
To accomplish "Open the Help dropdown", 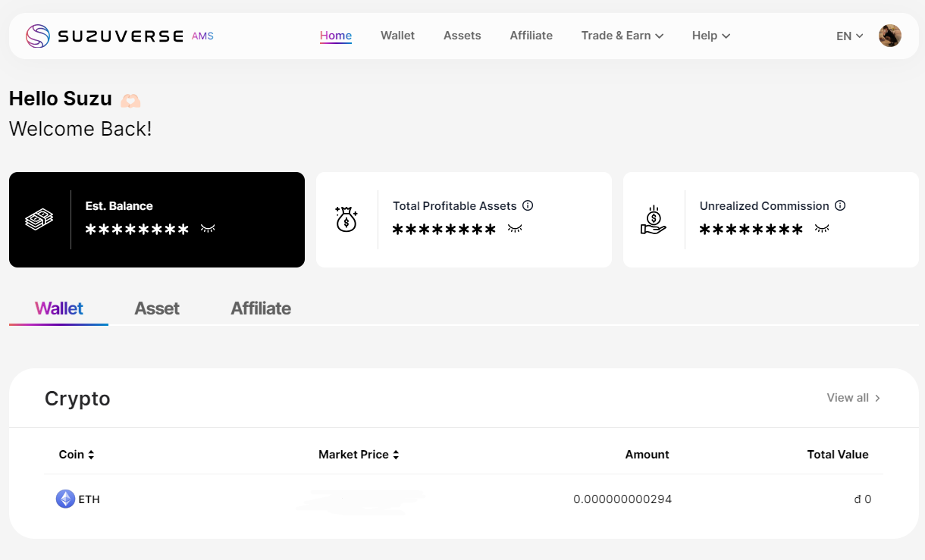I will (x=710, y=35).
